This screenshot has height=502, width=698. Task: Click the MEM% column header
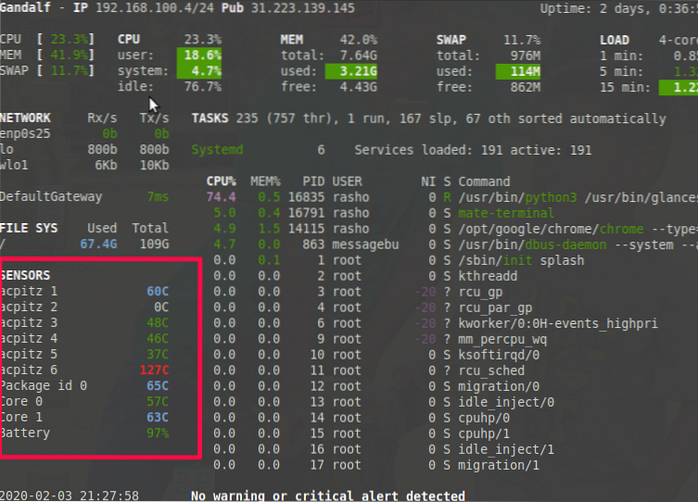click(x=265, y=182)
